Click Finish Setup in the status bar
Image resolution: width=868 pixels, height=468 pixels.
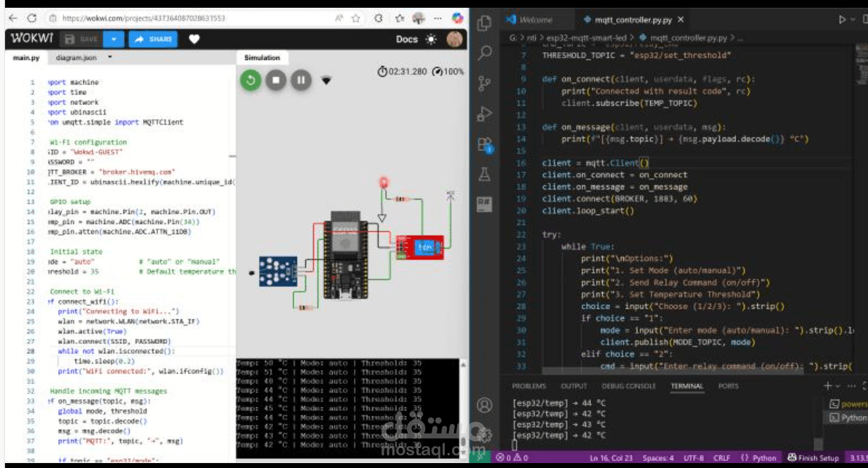click(x=814, y=457)
